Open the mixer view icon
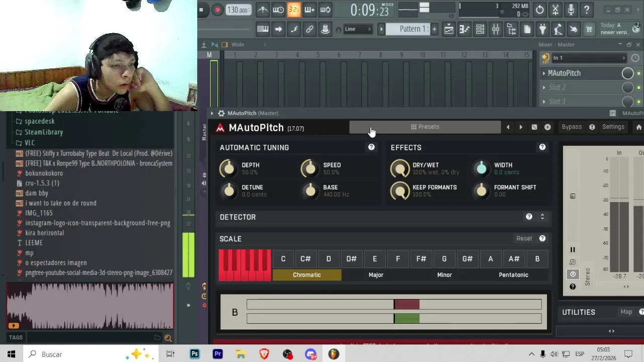Screen dimensions: 644x362 click(496, 30)
